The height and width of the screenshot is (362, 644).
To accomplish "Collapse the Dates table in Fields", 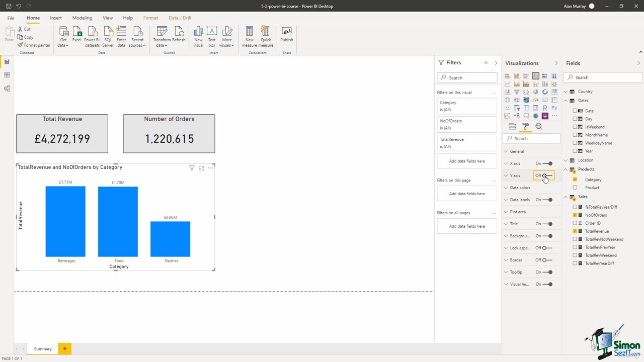I will click(x=566, y=101).
